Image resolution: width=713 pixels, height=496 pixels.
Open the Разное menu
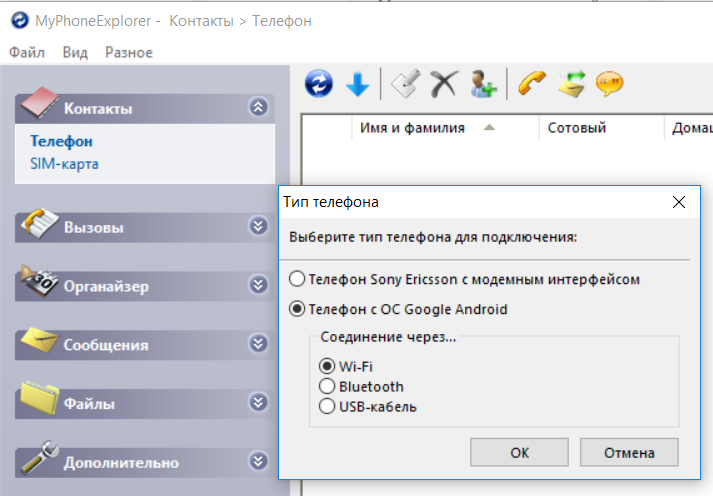point(128,52)
